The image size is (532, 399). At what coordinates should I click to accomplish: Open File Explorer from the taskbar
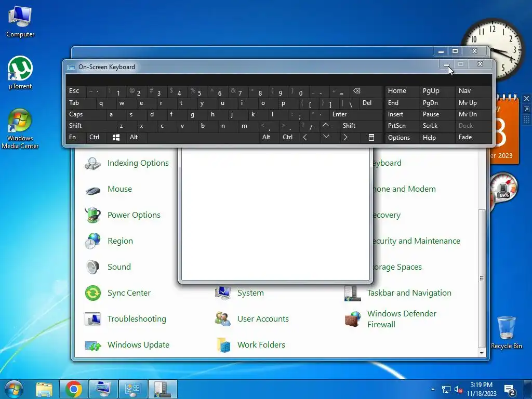click(x=44, y=389)
